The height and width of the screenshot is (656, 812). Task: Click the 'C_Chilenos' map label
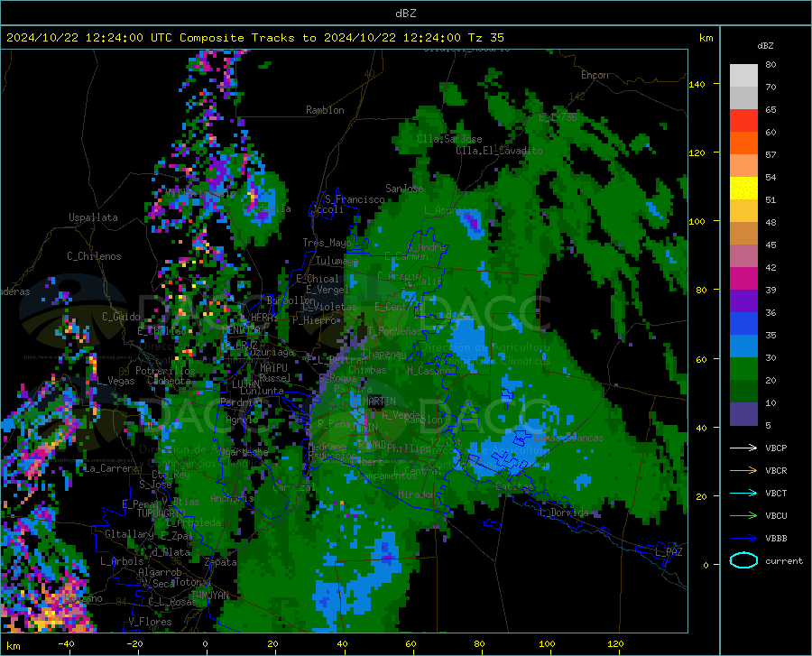click(x=94, y=256)
